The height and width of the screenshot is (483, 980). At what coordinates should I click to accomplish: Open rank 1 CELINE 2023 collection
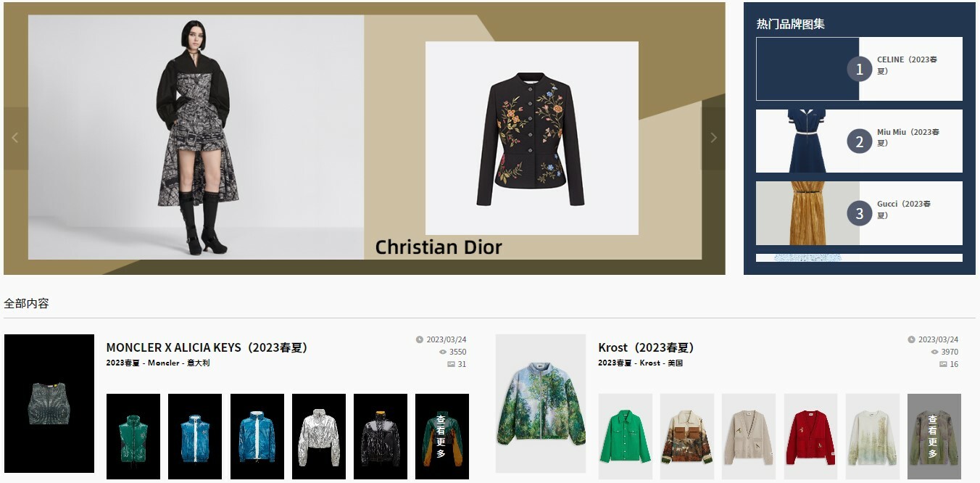[859, 69]
